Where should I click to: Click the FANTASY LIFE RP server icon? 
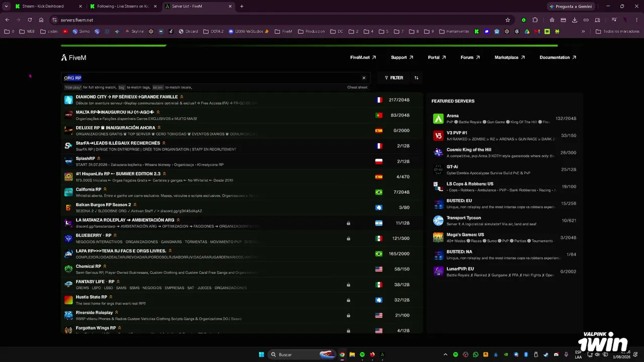click(68, 285)
